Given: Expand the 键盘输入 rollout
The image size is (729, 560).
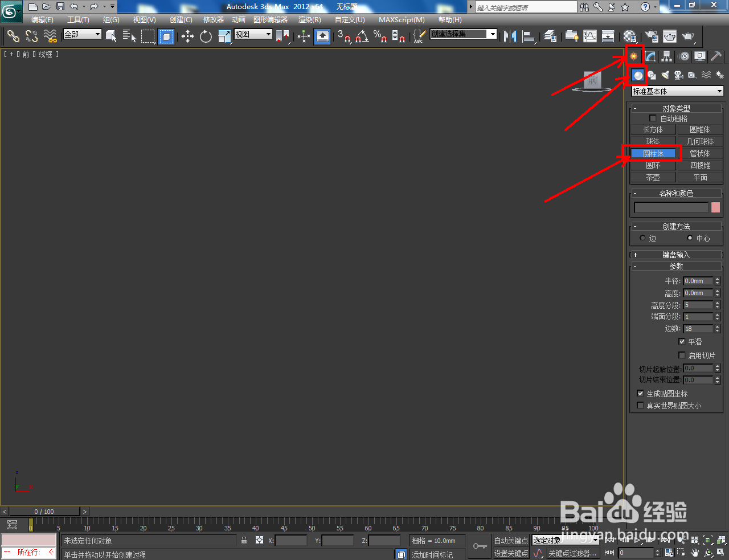Looking at the screenshot, I should point(676,255).
